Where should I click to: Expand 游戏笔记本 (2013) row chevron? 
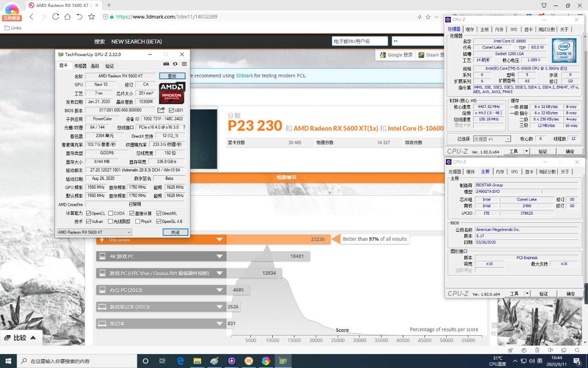click(220, 307)
